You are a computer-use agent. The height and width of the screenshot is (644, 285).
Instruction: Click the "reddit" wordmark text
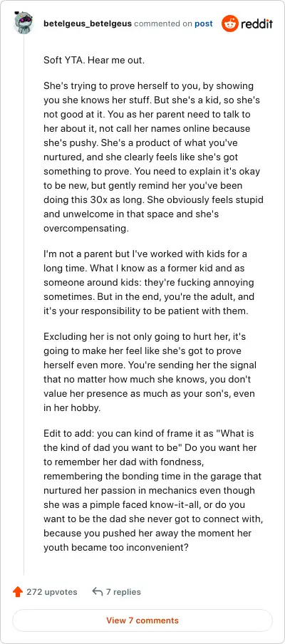256,24
